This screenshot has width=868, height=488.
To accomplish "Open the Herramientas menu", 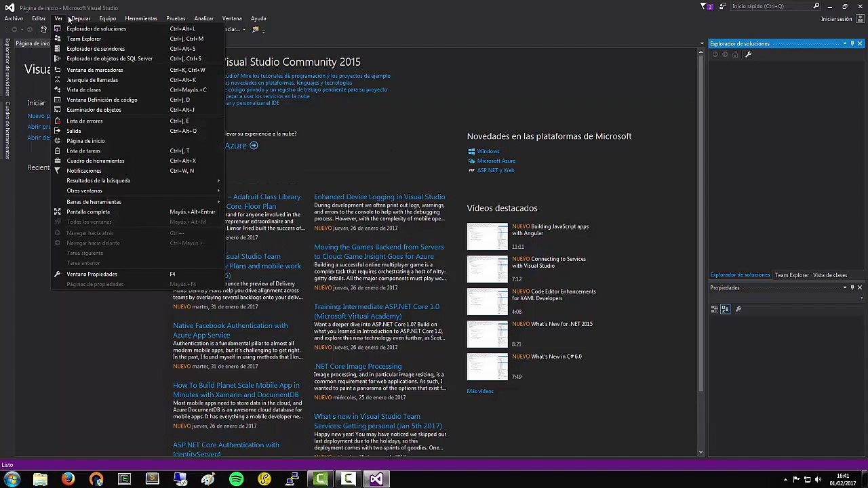I will (141, 18).
